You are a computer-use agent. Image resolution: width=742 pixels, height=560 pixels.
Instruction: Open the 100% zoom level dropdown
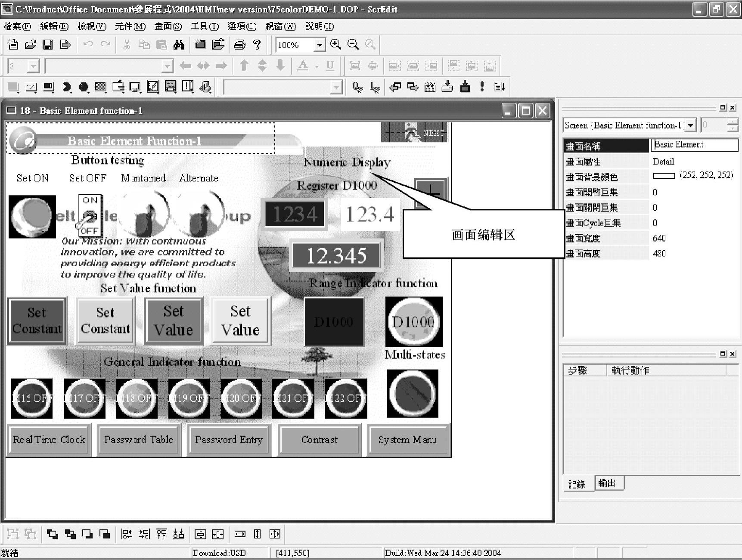(319, 45)
